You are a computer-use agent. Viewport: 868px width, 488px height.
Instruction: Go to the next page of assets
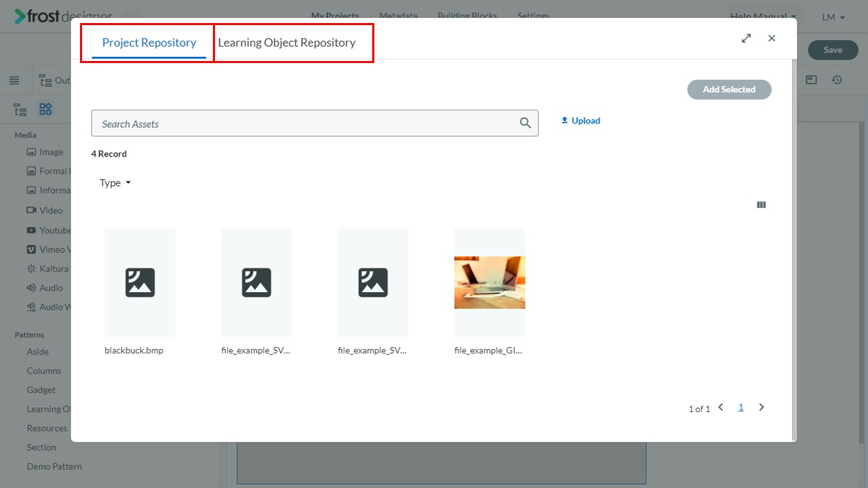point(762,407)
